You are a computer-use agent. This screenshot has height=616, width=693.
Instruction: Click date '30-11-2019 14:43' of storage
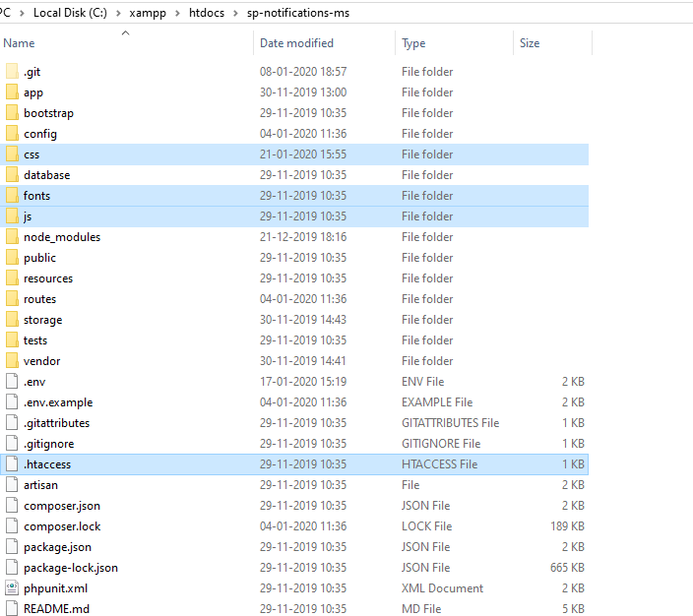click(303, 320)
